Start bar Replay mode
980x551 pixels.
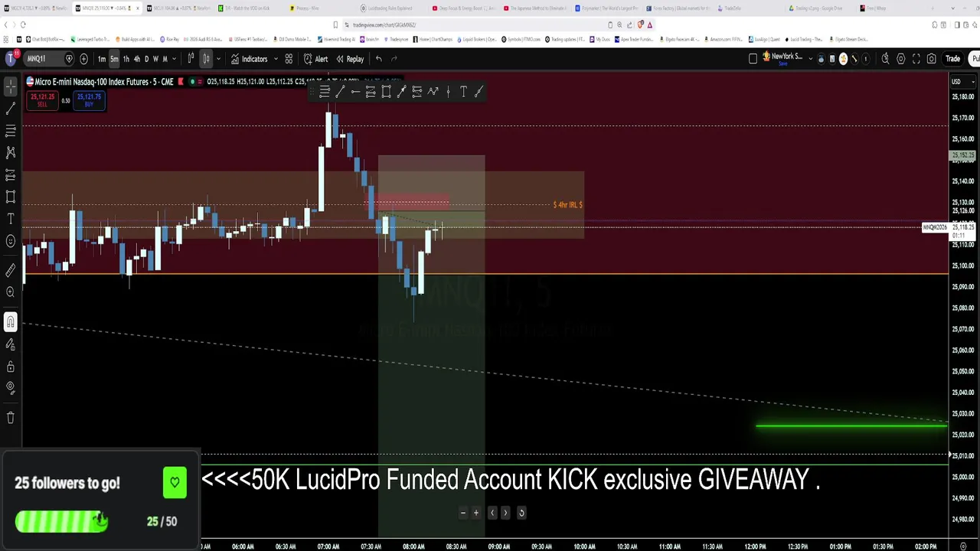coord(350,59)
